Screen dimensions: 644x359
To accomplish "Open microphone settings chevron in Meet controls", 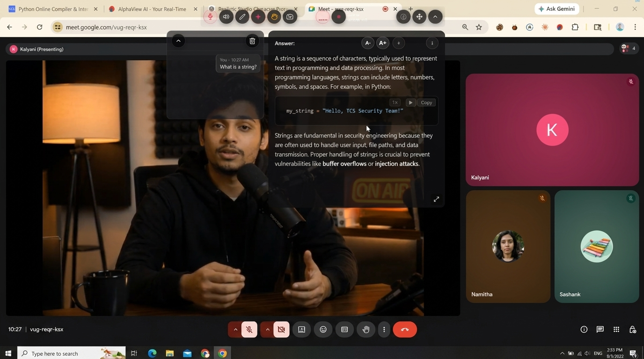I will [x=235, y=330].
